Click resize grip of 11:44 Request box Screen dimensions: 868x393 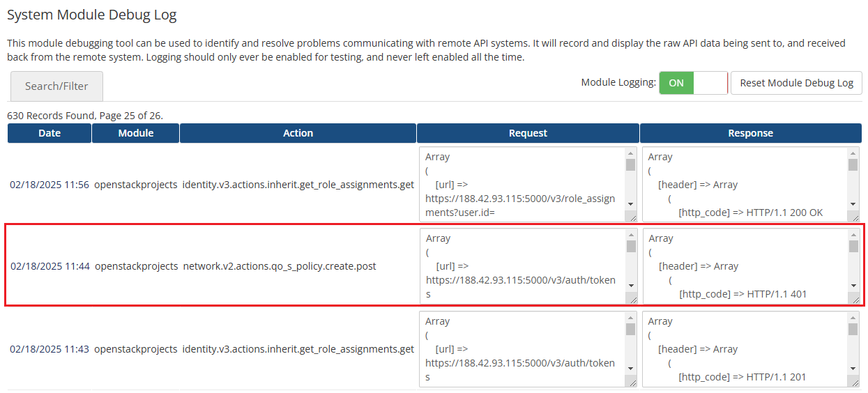[x=632, y=299]
